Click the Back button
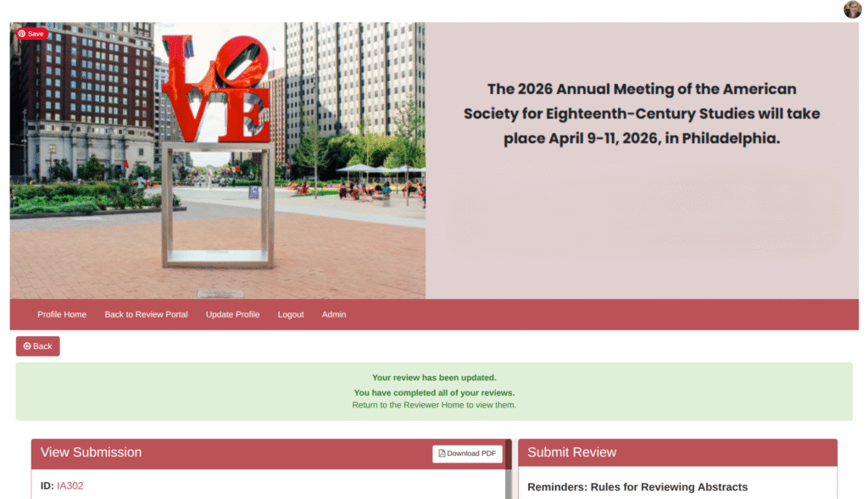 click(x=37, y=347)
